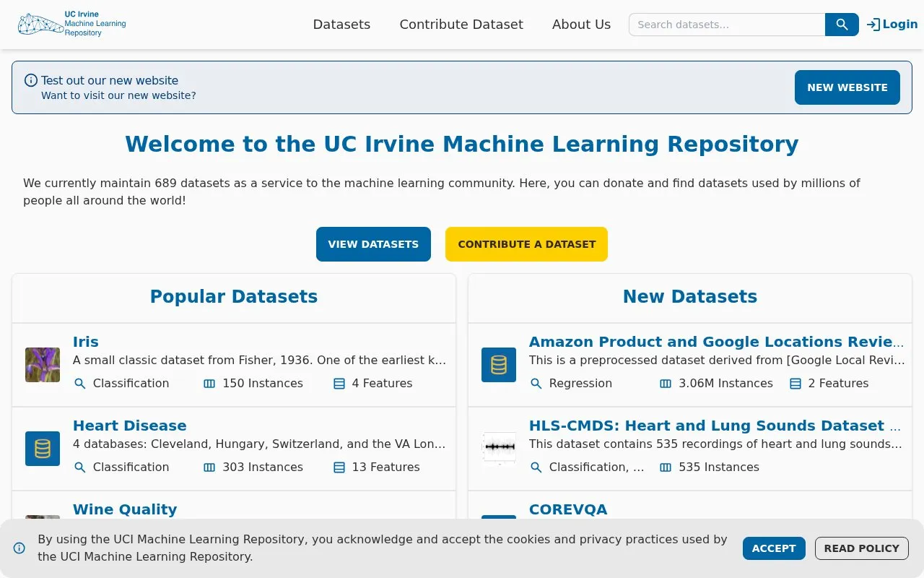
Task: Open the Iris dataset link
Action: pos(86,342)
